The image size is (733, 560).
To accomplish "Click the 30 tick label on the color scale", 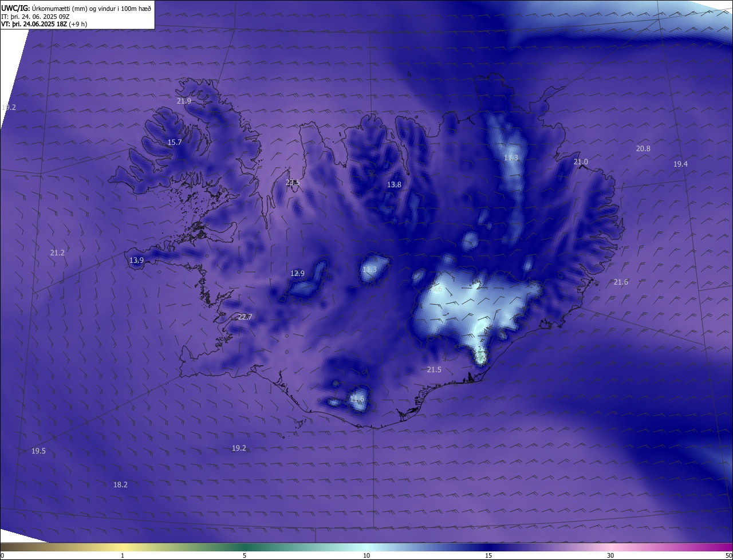I will [610, 555].
